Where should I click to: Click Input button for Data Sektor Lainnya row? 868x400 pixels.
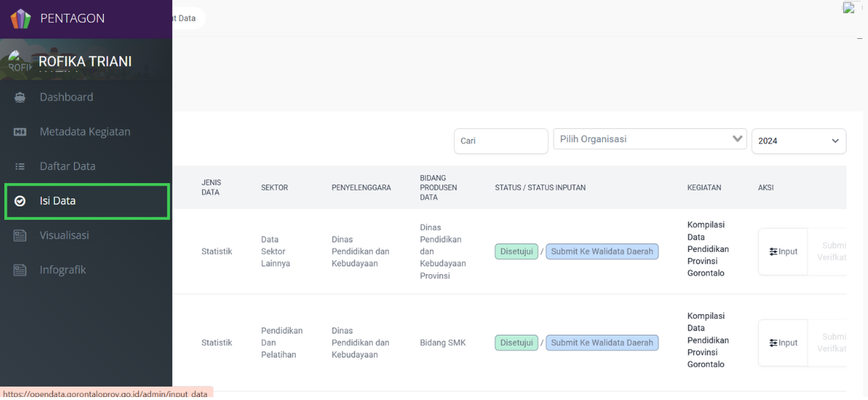click(x=783, y=251)
